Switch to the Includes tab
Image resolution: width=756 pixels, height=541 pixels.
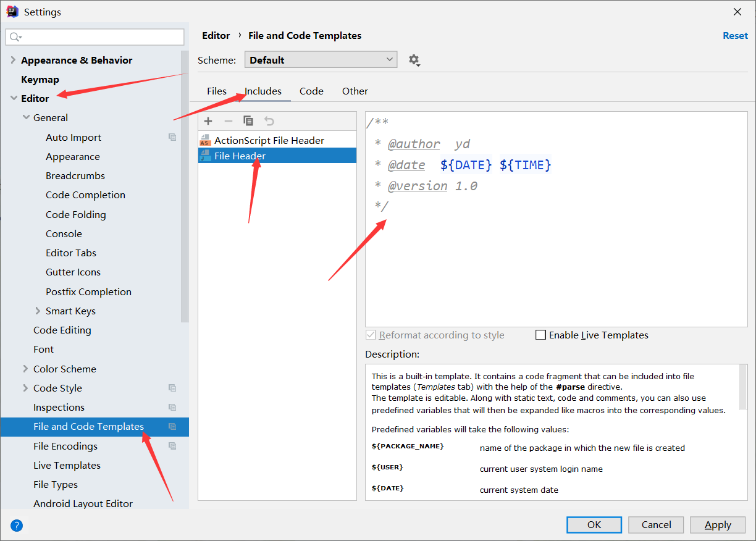pos(263,91)
